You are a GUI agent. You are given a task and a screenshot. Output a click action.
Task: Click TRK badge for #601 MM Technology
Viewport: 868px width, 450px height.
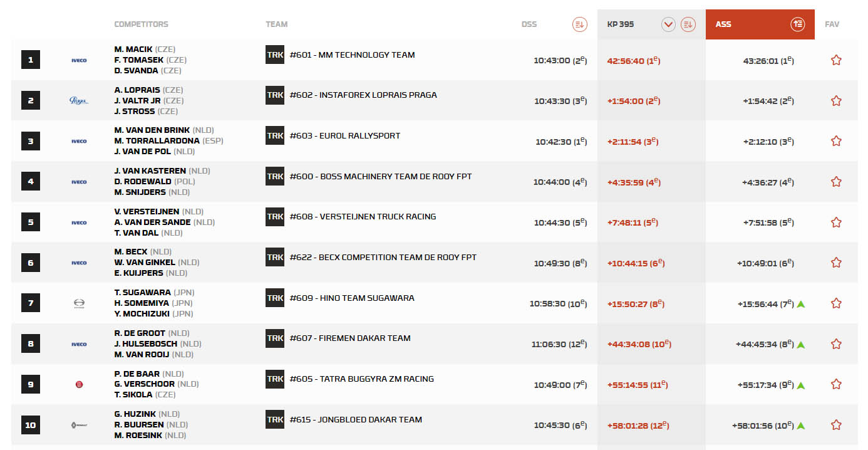coord(275,55)
